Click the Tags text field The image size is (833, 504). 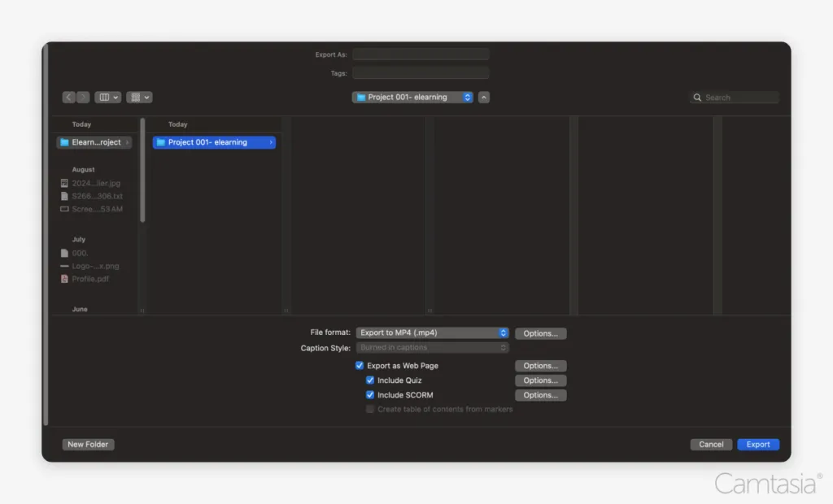tap(421, 73)
